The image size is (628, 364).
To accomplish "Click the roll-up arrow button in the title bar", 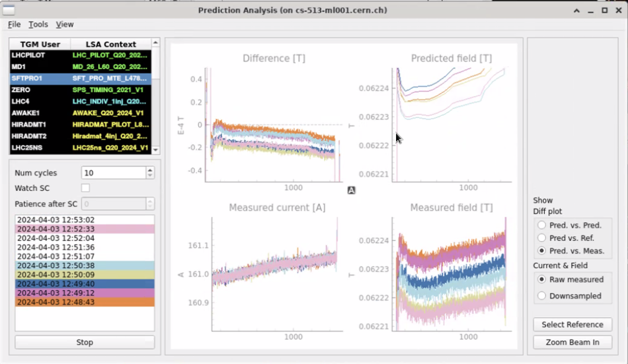I will coord(576,10).
